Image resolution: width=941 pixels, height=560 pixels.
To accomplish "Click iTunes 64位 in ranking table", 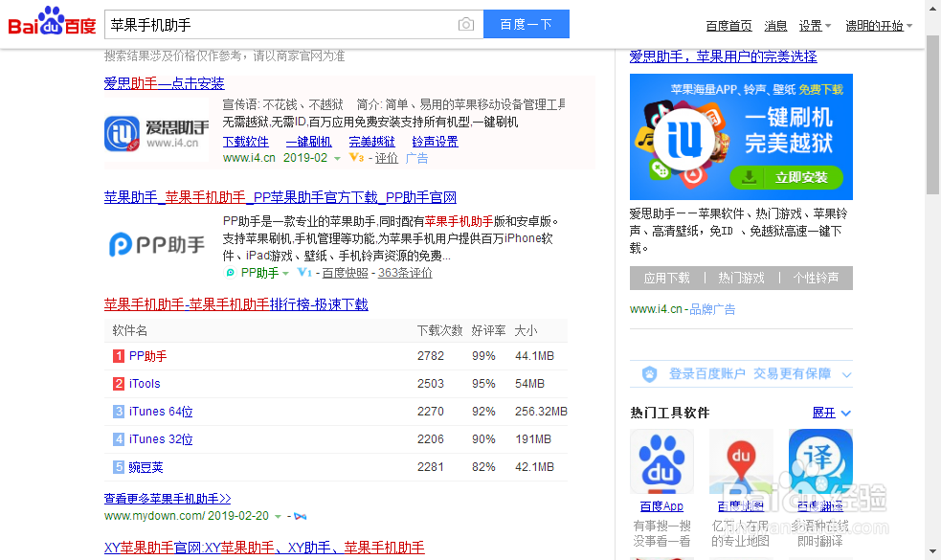I will tap(161, 412).
